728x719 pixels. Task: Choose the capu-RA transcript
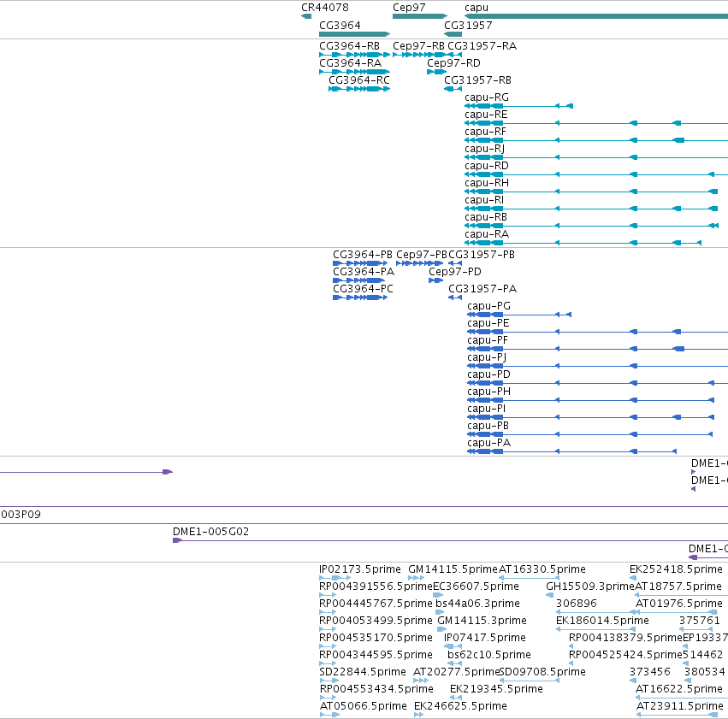(x=583, y=243)
